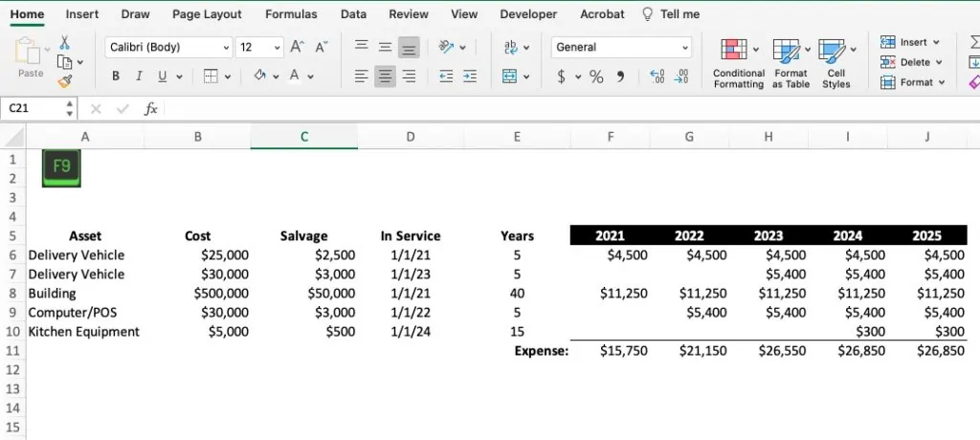Apply percent style format
Image resolution: width=980 pixels, height=440 pixels.
[x=597, y=77]
